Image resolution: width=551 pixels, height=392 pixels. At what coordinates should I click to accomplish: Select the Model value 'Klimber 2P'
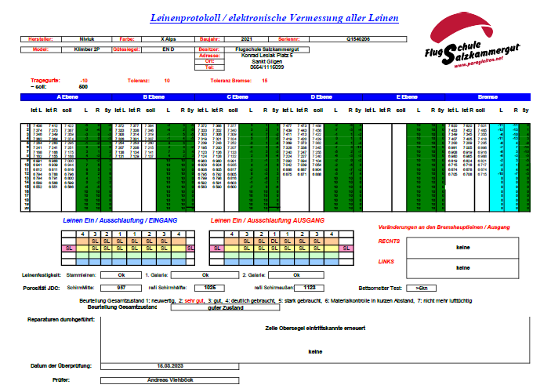pyautogui.click(x=87, y=49)
